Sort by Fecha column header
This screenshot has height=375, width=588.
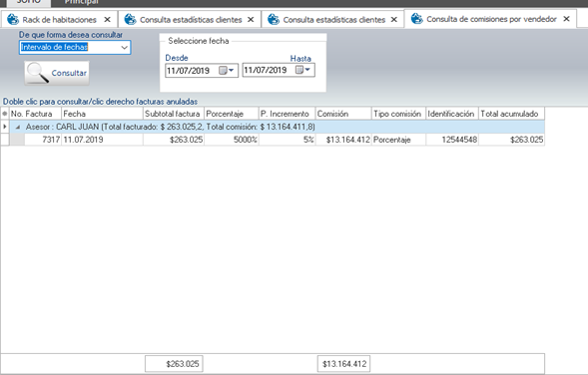click(102, 114)
